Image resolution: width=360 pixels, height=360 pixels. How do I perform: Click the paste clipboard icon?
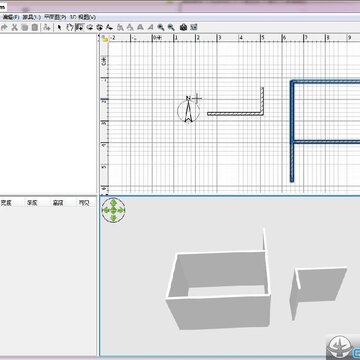[34, 27]
